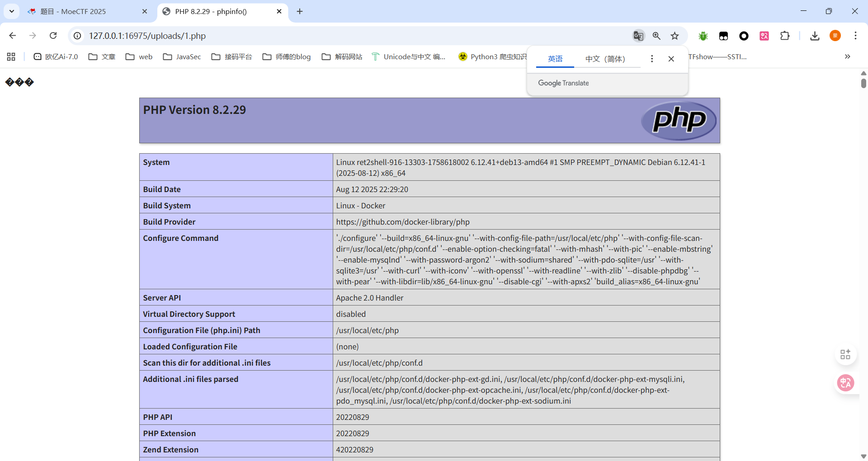
Task: Open a new browser tab
Action: click(x=300, y=11)
